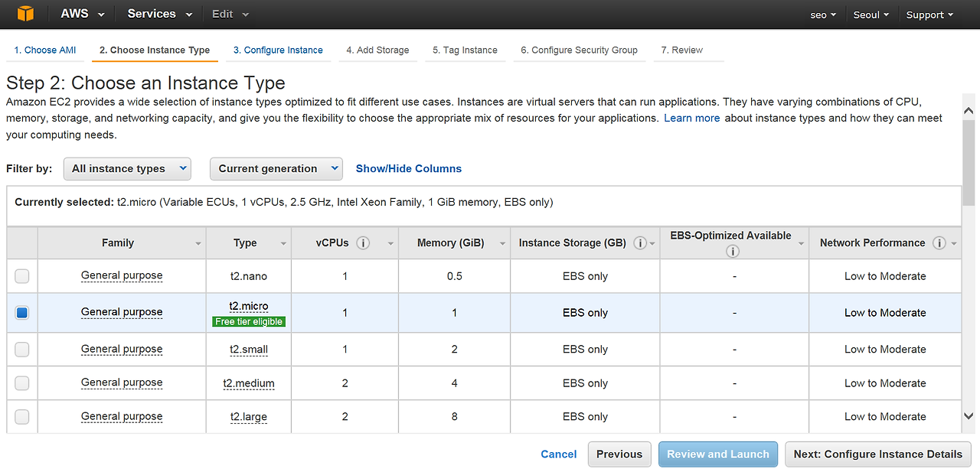Go to 4. Add Storage step

377,50
